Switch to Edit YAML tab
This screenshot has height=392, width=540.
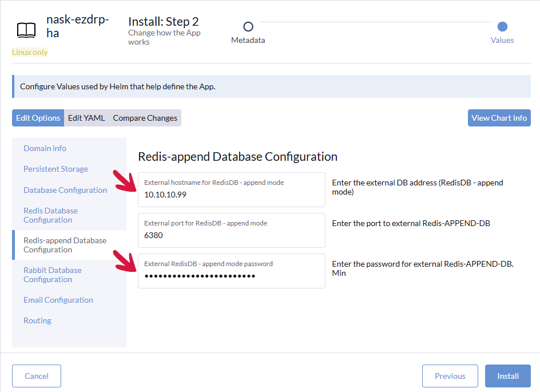pyautogui.click(x=86, y=118)
